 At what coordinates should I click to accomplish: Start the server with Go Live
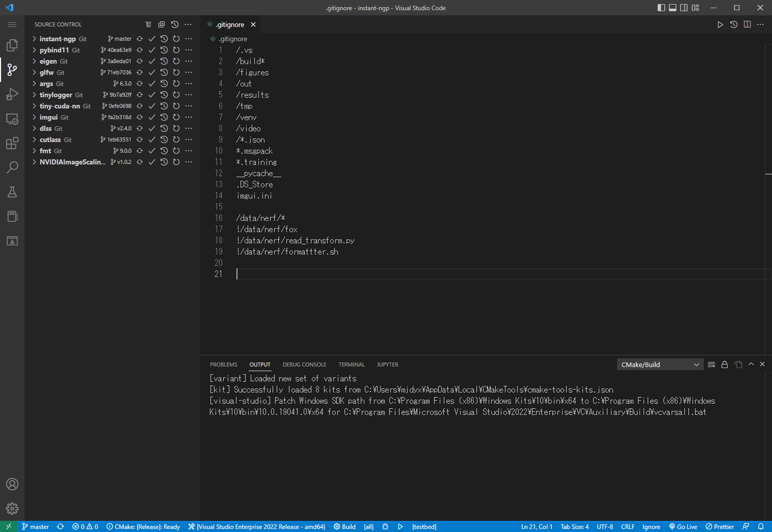tap(683, 527)
